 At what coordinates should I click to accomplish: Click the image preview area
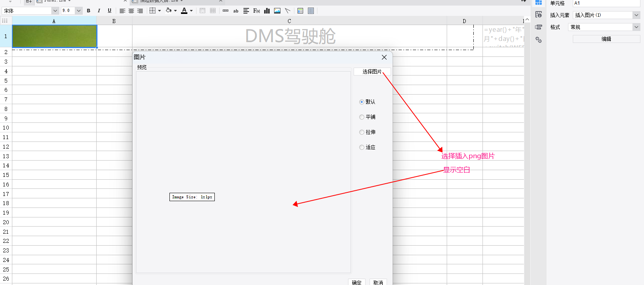[243, 172]
